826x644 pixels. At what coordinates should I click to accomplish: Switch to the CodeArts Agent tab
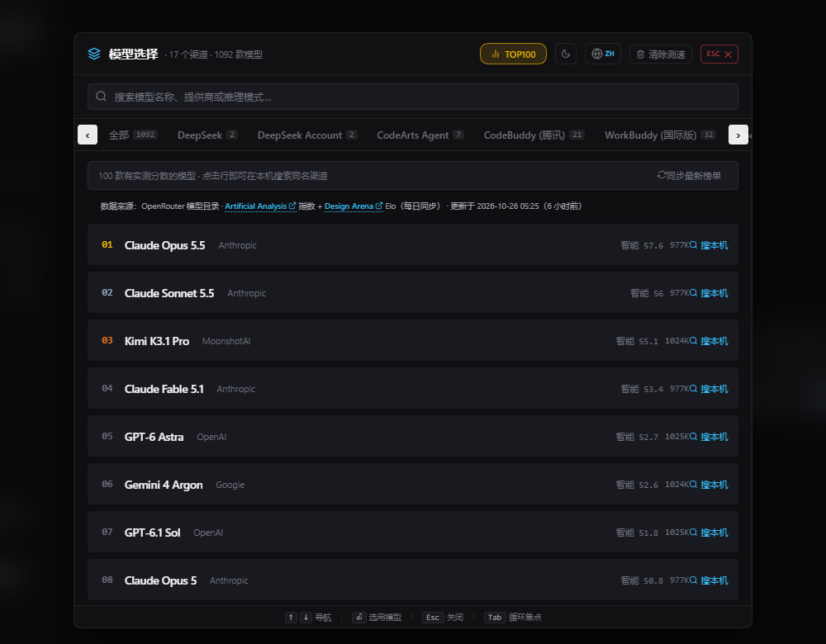point(420,135)
